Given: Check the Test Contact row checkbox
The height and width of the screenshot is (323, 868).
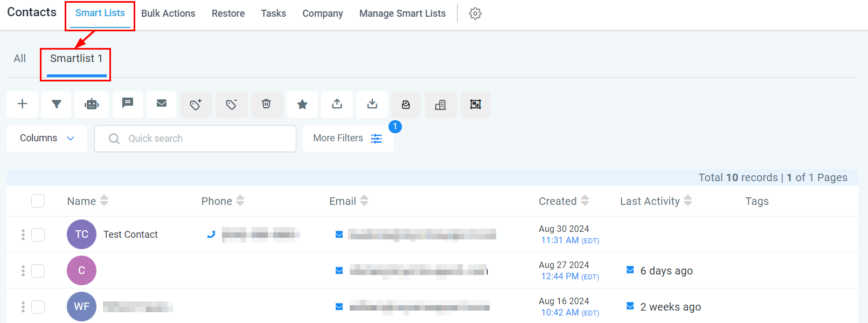Looking at the screenshot, I should 38,235.
